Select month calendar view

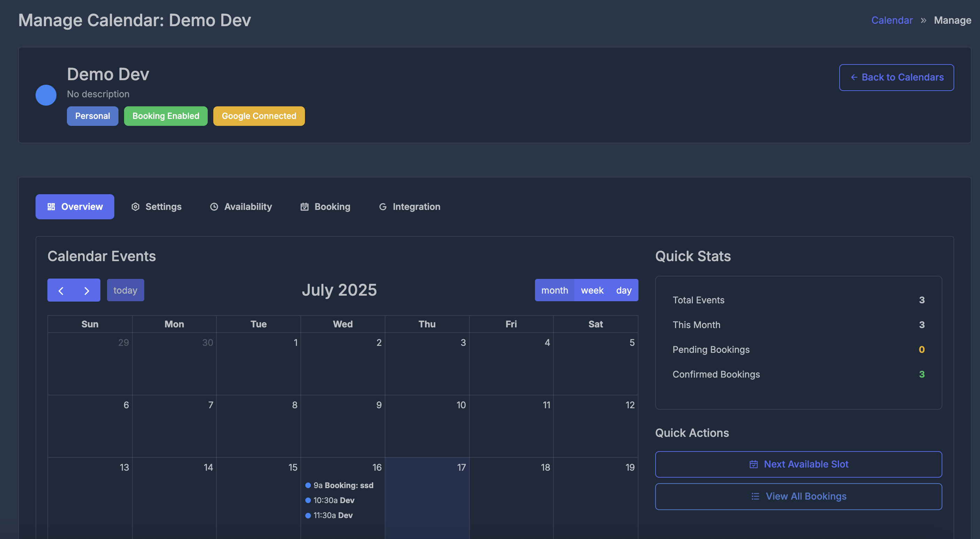554,290
